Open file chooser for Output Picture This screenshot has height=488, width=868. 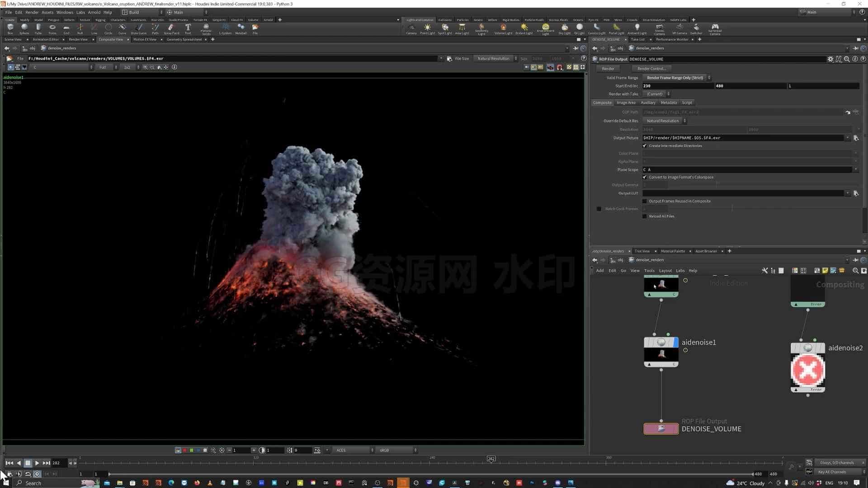pyautogui.click(x=856, y=138)
